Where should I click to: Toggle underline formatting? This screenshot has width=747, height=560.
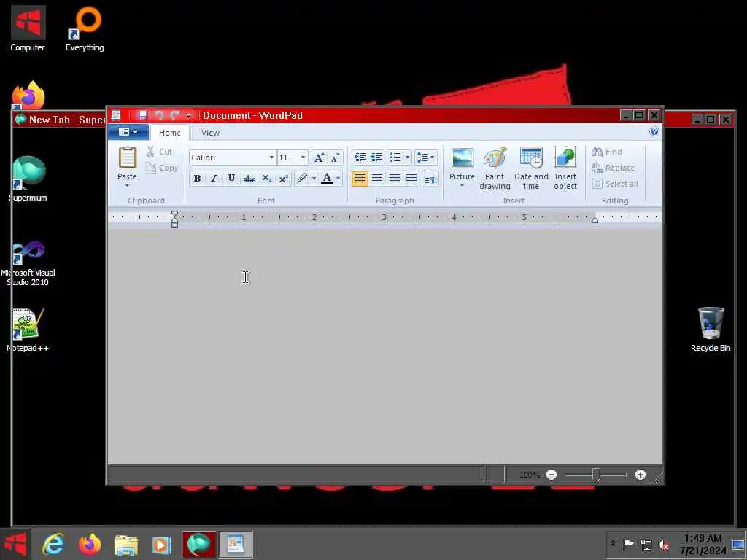click(231, 179)
